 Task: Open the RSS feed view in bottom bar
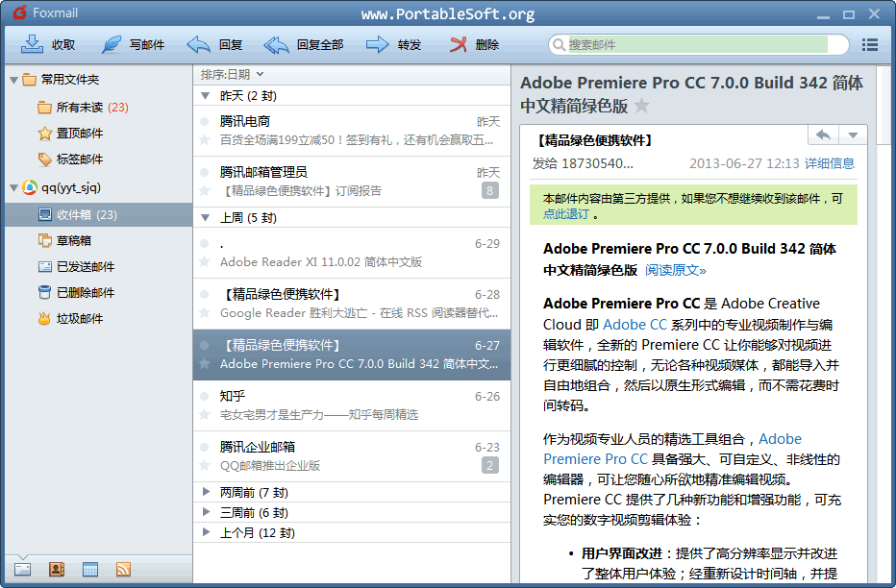click(123, 569)
